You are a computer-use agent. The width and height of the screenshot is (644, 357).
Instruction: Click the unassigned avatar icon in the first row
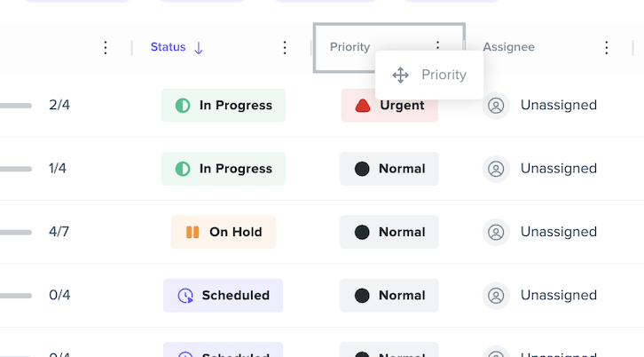point(496,106)
